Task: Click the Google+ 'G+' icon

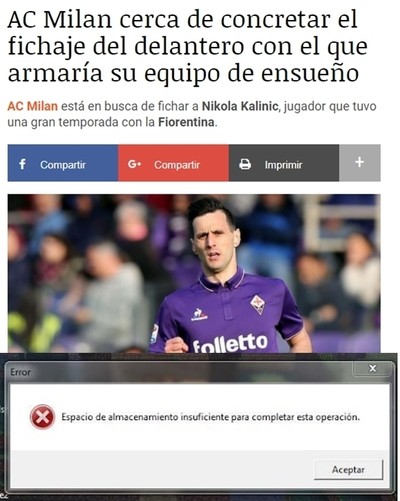Action: [x=134, y=164]
